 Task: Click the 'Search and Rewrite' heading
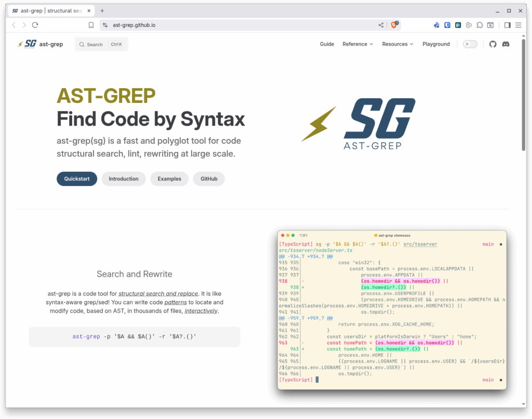[x=135, y=274]
